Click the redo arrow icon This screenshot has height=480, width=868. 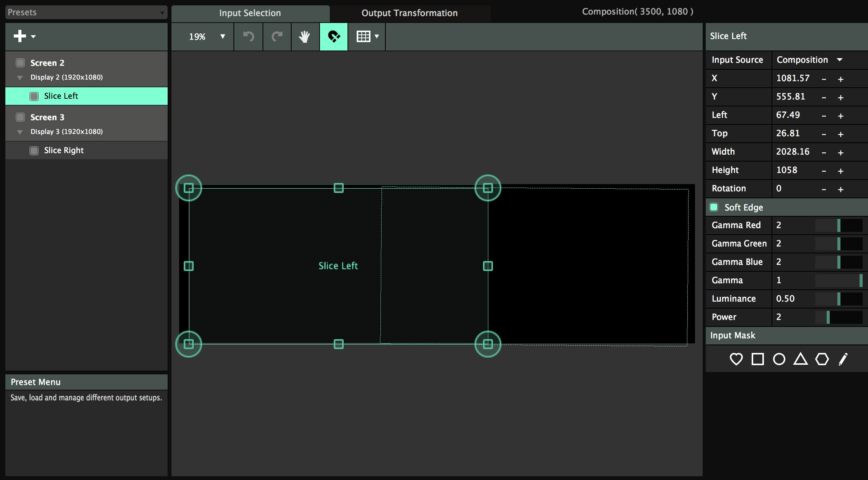[277, 37]
